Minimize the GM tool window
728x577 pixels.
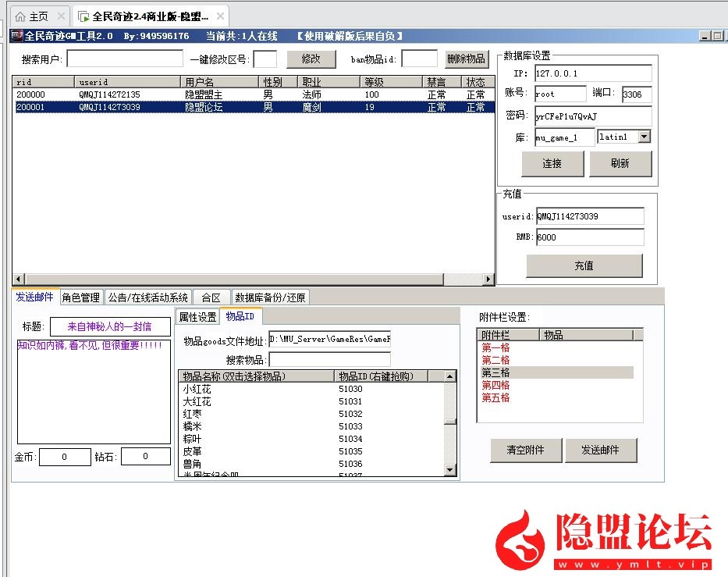tap(705, 36)
